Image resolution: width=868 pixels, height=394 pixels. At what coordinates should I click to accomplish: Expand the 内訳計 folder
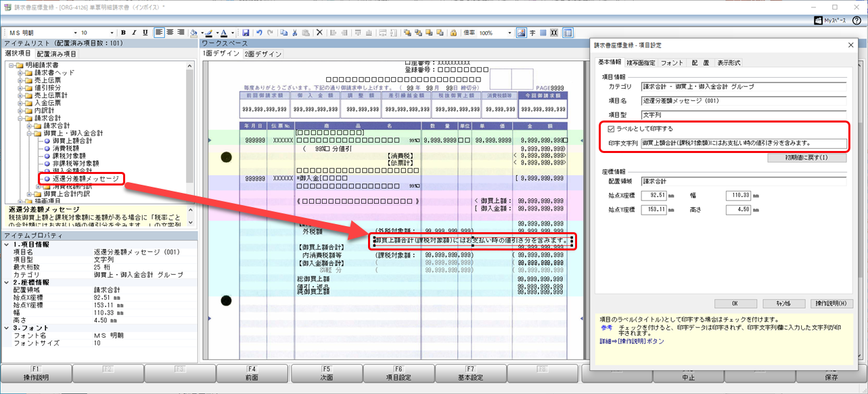[20, 110]
